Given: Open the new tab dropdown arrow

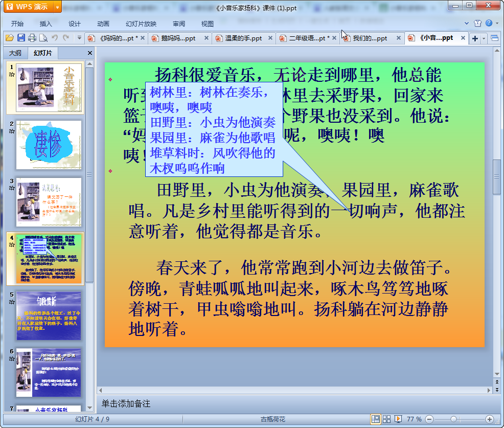Looking at the screenshot, I should tap(484, 38).
